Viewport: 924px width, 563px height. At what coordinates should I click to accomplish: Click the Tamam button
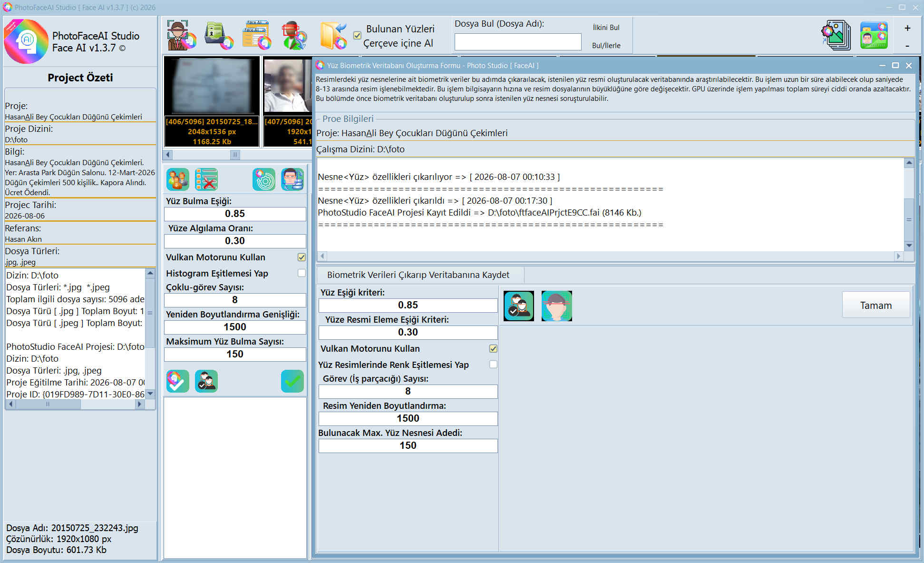coord(876,305)
